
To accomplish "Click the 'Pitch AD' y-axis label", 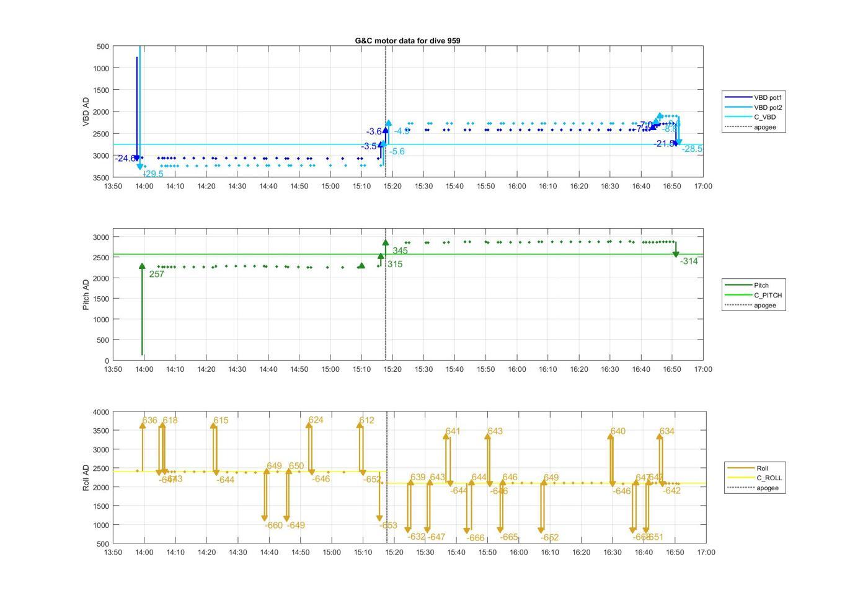I will (x=86, y=294).
